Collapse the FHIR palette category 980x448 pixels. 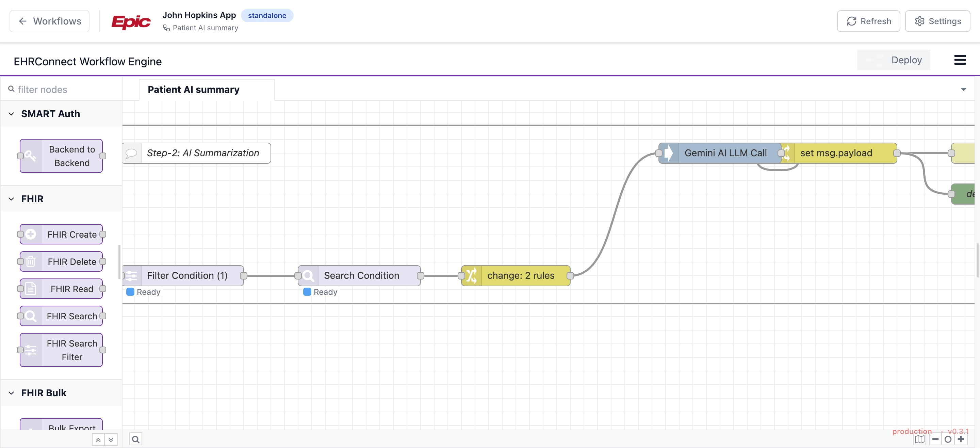[x=12, y=199]
